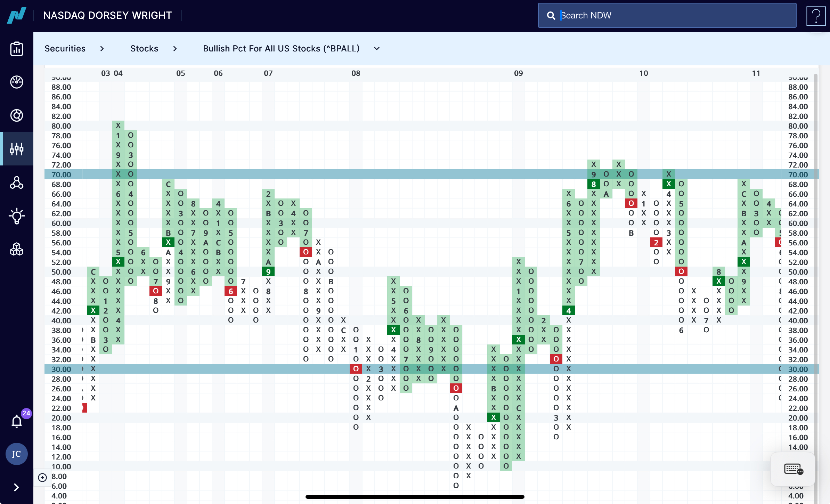
Task: Click the floating keyboard button
Action: [x=793, y=469]
